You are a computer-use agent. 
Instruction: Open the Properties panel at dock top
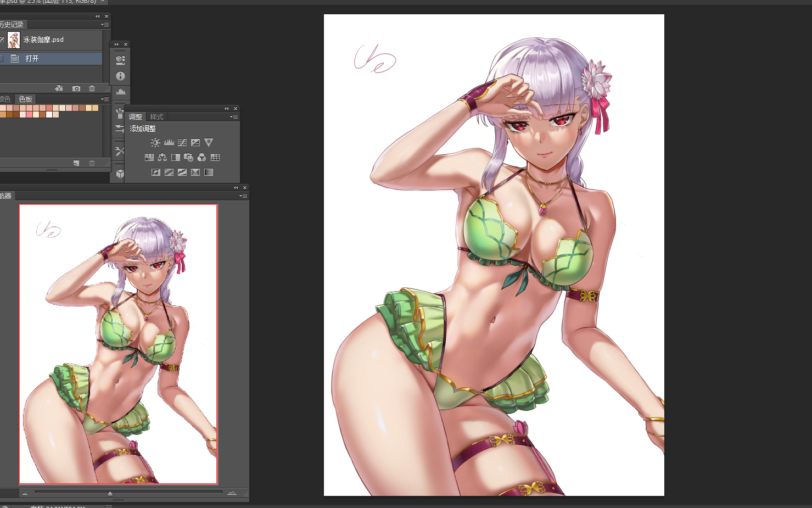(120, 60)
